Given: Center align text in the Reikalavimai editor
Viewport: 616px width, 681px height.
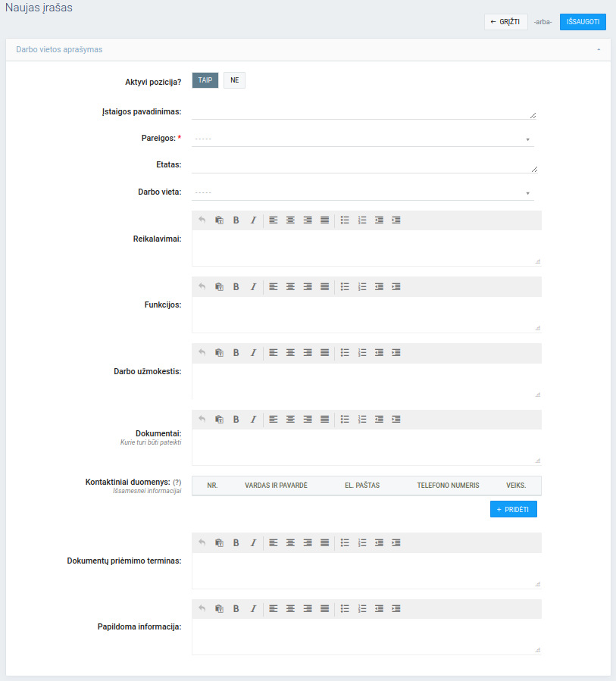Looking at the screenshot, I should coord(290,220).
